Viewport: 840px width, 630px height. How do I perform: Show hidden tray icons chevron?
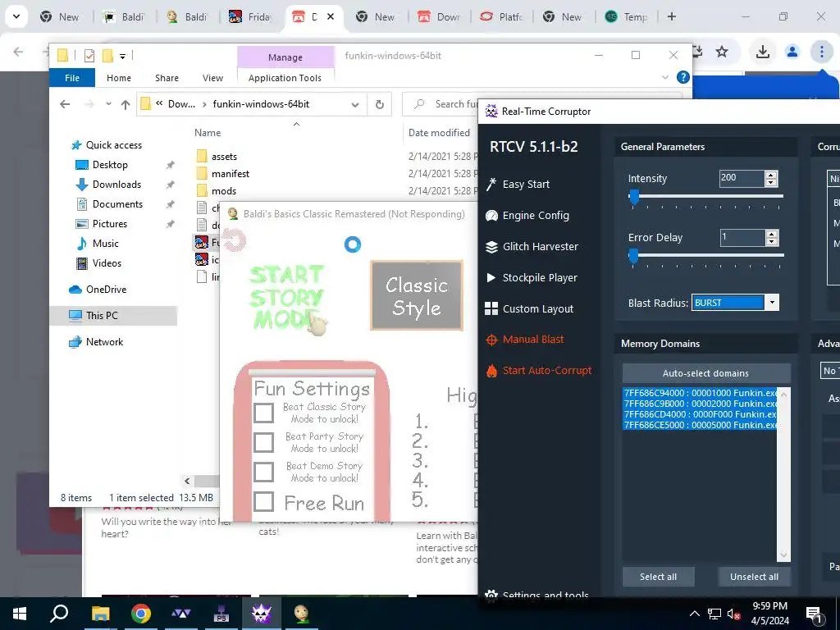[694, 614]
